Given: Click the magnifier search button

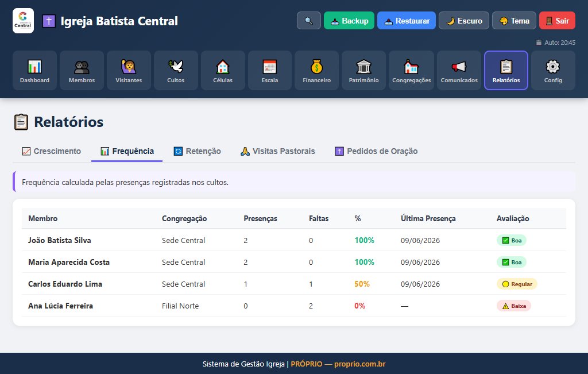Looking at the screenshot, I should 309,21.
